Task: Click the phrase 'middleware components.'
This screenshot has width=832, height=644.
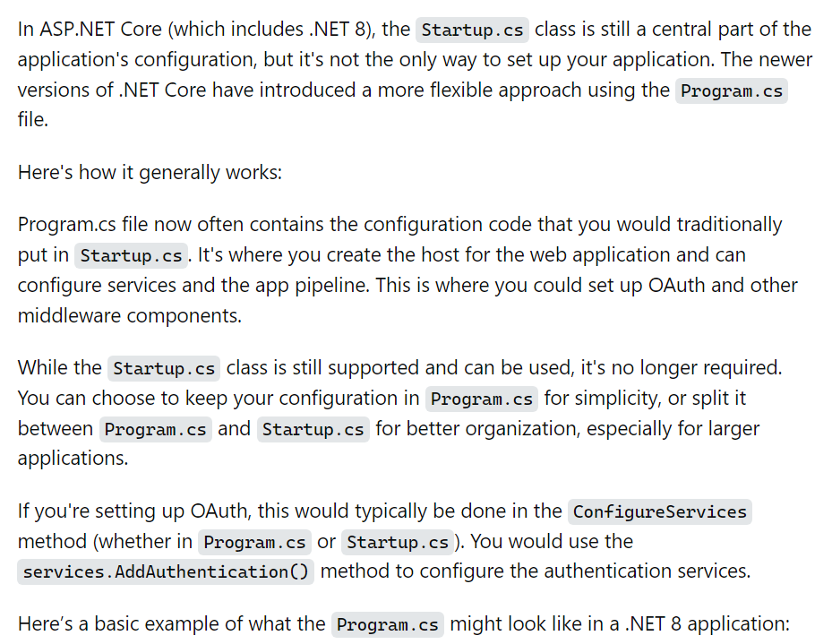Action: point(130,315)
